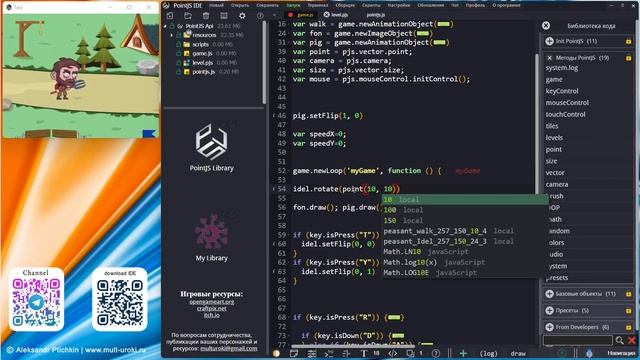This screenshot has height=360, width=640.
Task: Collapse the PointJS Api project root
Action: [x=165, y=26]
